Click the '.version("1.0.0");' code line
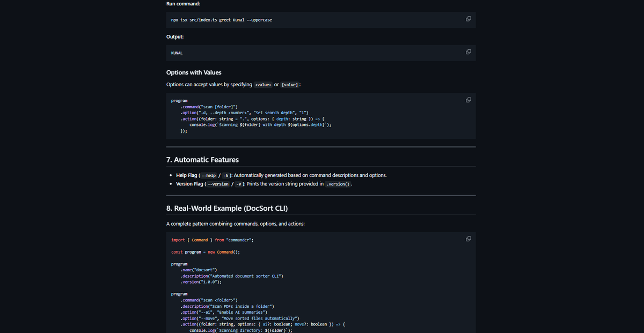Screen dimensions: 644x333 coord(201,282)
